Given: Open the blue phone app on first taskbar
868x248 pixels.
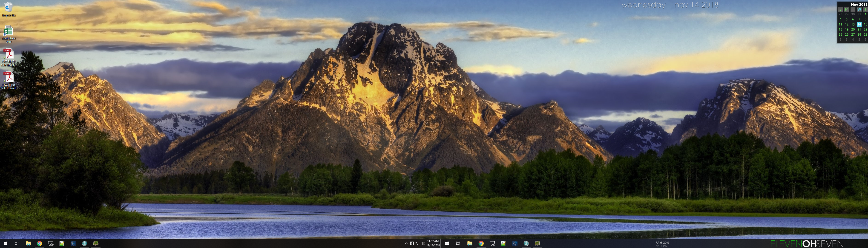Looking at the screenshot, I should click(73, 243).
